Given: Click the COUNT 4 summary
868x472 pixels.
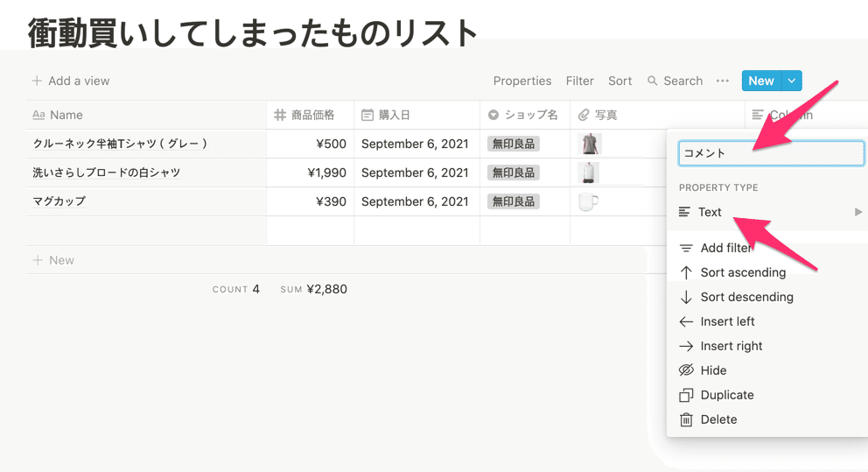Looking at the screenshot, I should coord(236,289).
